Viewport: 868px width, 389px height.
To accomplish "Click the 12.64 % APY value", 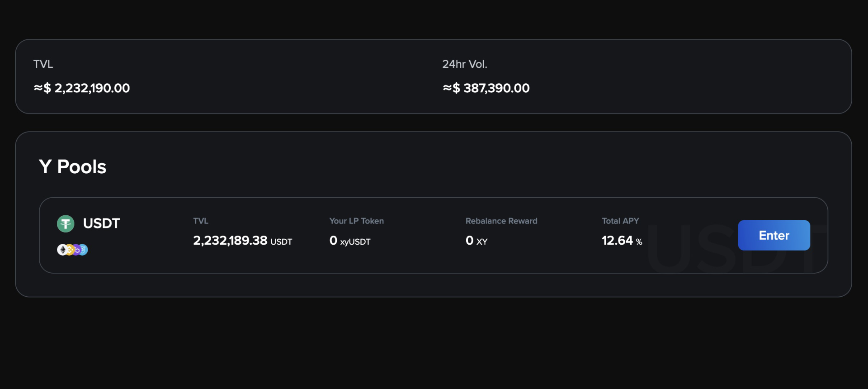I will (x=622, y=241).
